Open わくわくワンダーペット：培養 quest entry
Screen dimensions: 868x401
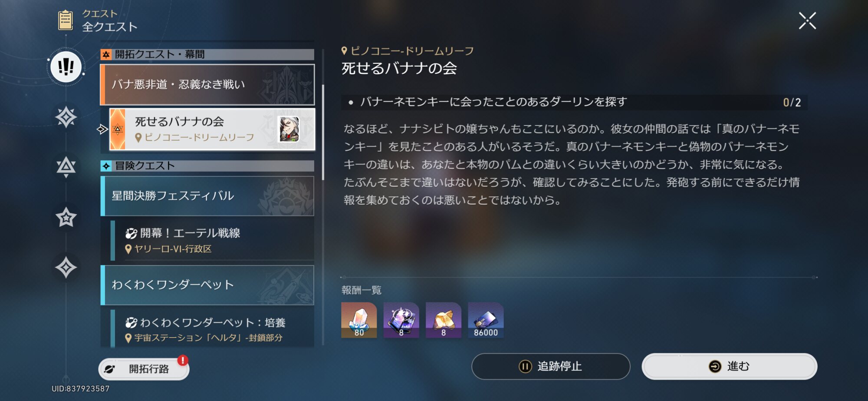(x=212, y=329)
